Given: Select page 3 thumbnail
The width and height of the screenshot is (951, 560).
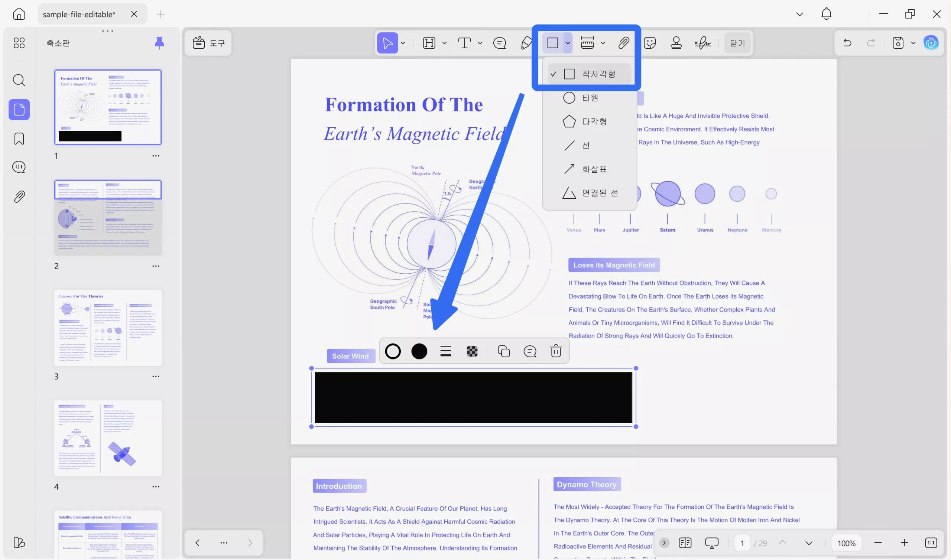Looking at the screenshot, I should coord(108,328).
